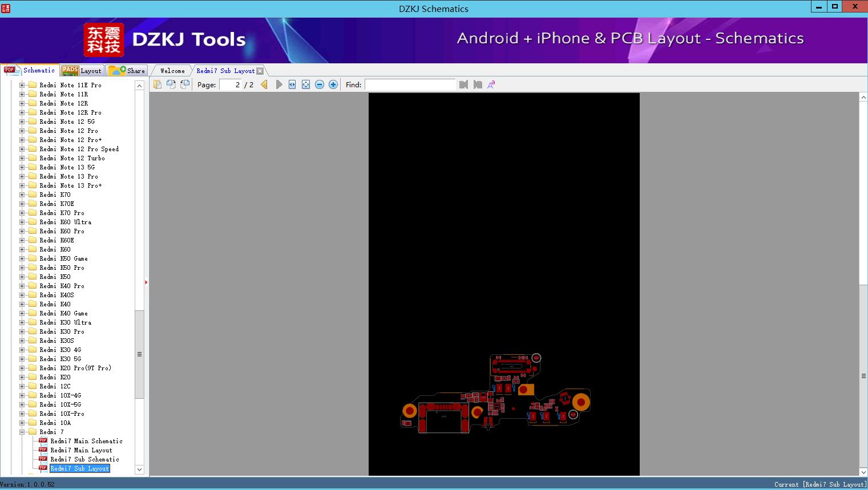Collapse the Redmi 7 folder

pos(22,432)
